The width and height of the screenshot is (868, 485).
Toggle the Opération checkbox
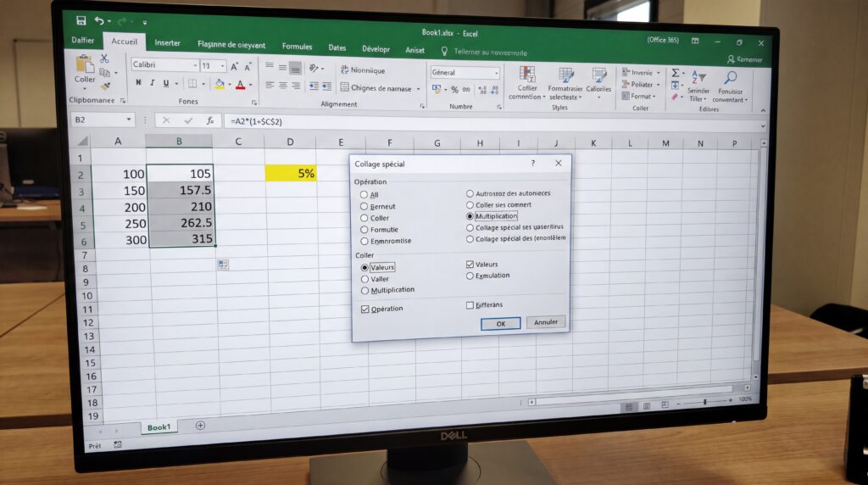[364, 309]
